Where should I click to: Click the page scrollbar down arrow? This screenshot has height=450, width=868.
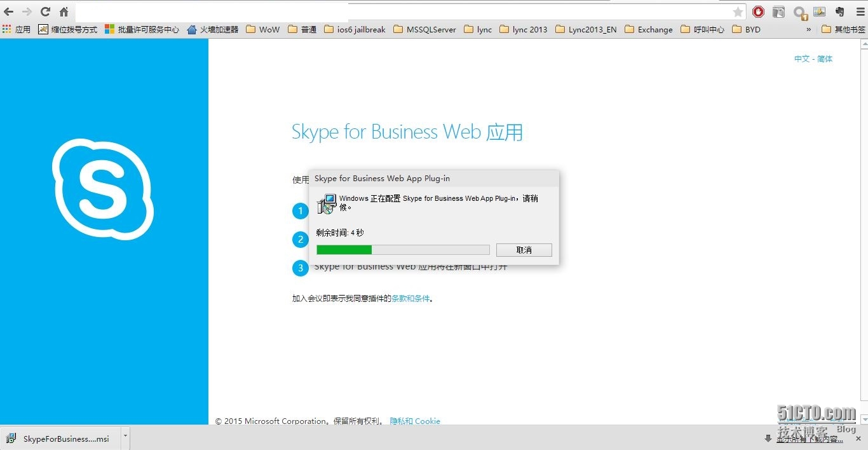864,419
